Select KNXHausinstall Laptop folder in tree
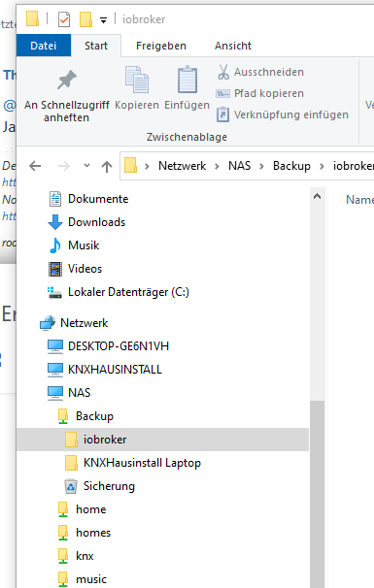The image size is (374, 588). [142, 463]
